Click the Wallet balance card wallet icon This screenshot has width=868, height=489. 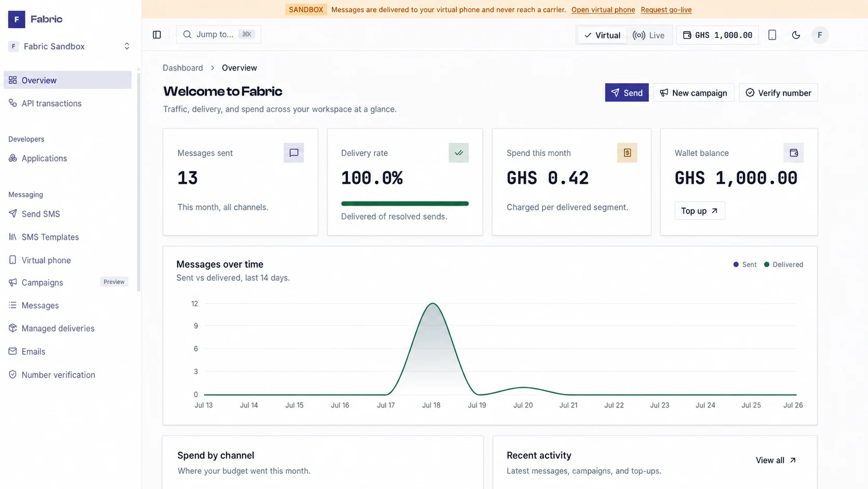tap(794, 153)
